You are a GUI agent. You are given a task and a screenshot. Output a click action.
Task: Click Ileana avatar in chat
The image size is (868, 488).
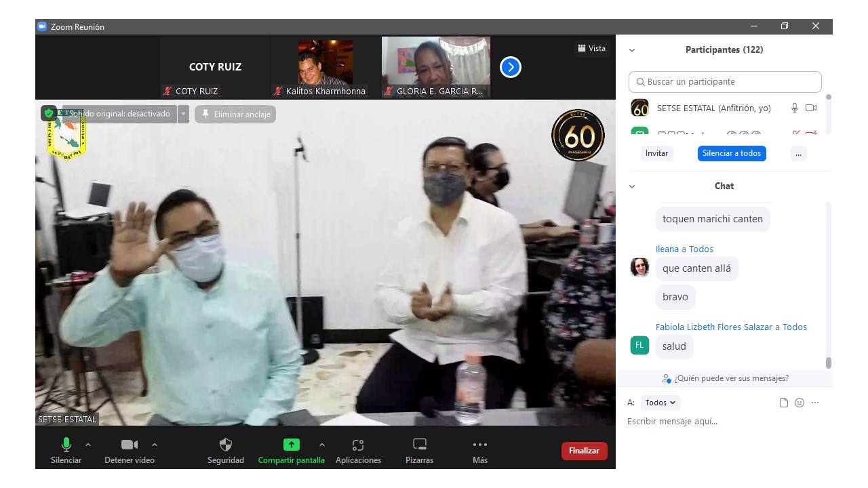(x=639, y=267)
